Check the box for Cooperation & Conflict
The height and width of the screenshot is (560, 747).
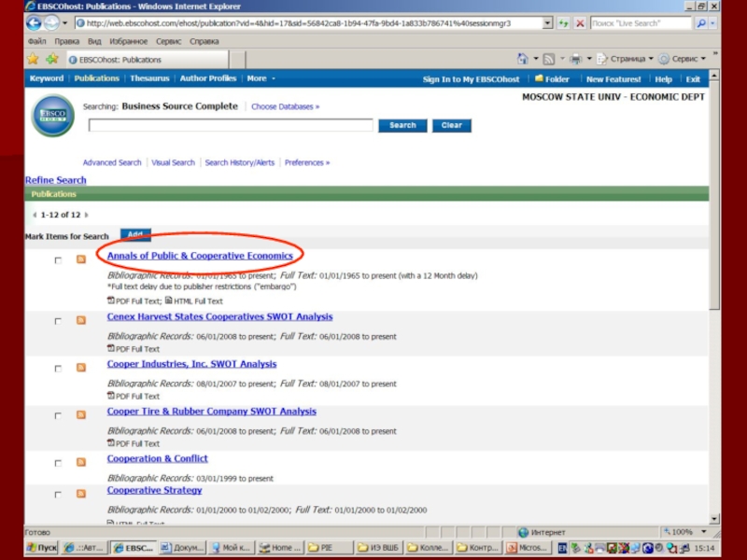58,463
